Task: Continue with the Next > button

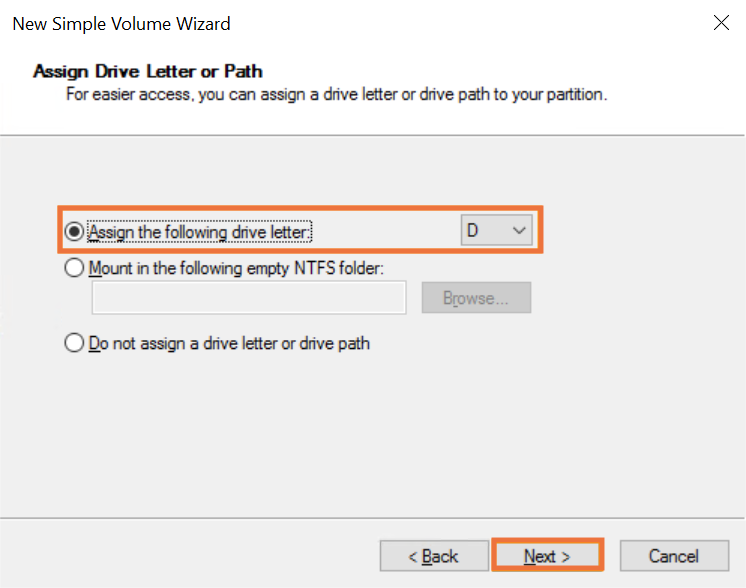Action: point(547,556)
